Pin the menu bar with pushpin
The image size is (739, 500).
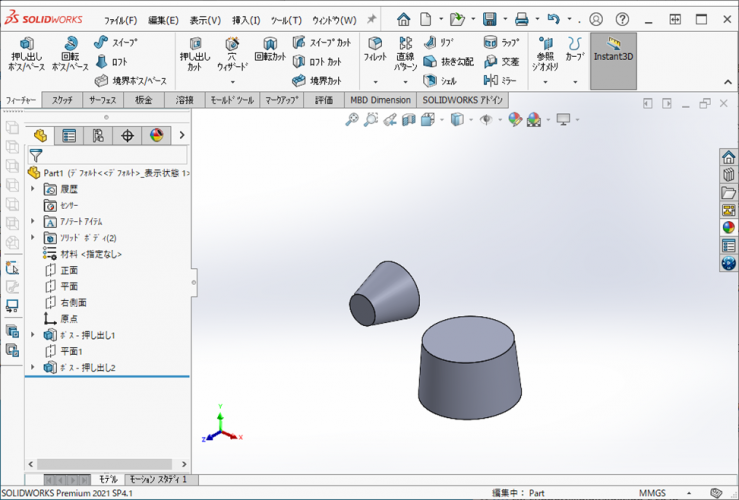pyautogui.click(x=372, y=19)
